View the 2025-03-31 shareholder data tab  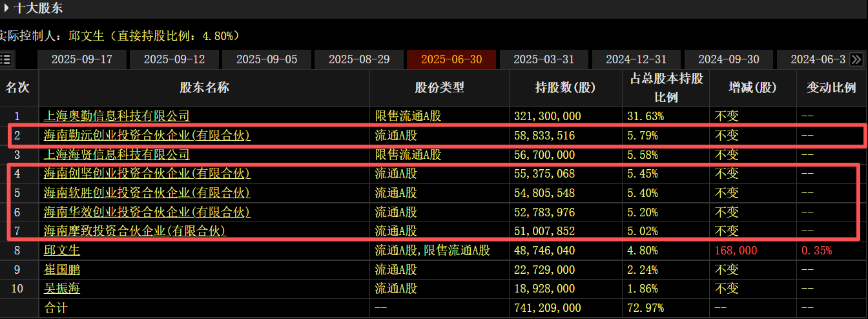(544, 59)
